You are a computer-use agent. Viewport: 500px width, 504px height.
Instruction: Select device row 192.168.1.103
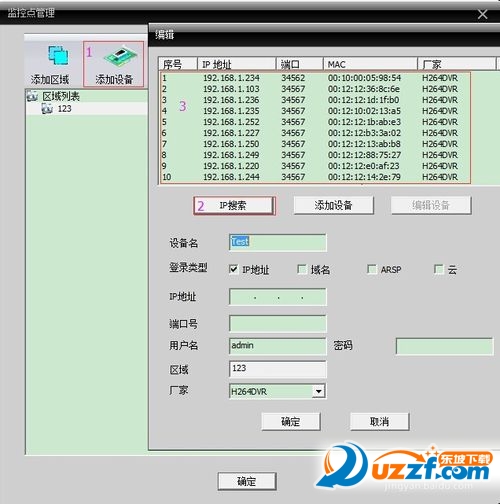(315, 89)
